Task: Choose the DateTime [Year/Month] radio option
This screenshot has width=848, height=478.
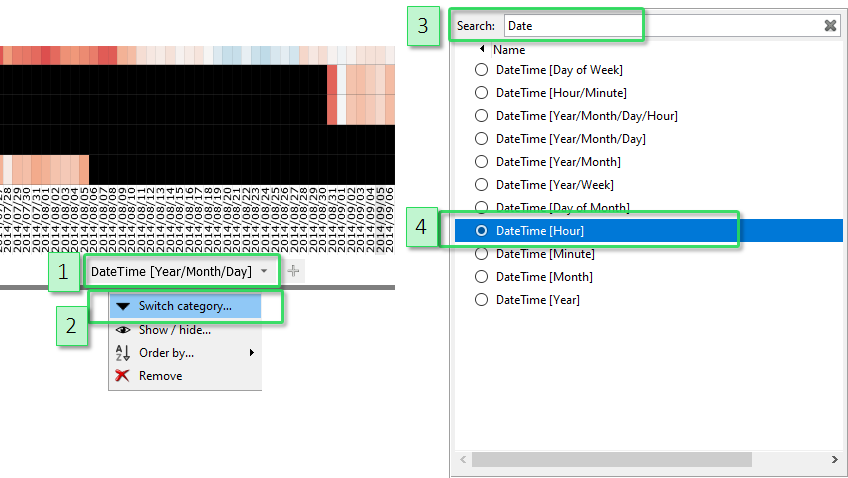Action: 482,162
